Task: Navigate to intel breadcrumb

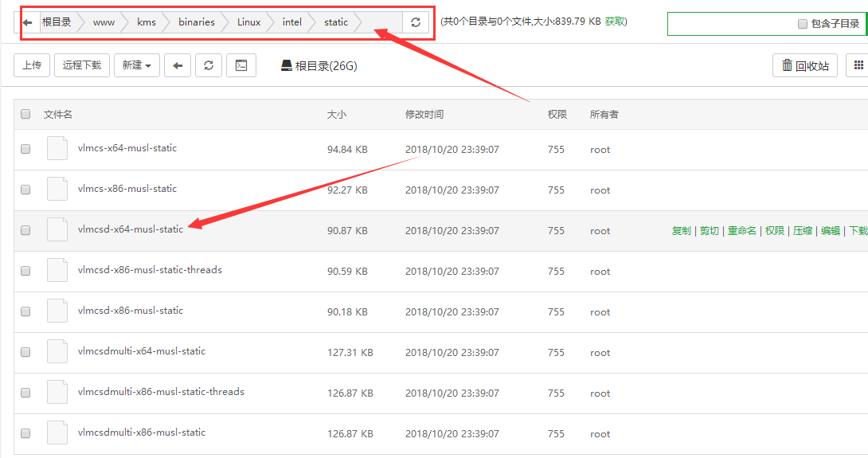Action: point(291,22)
